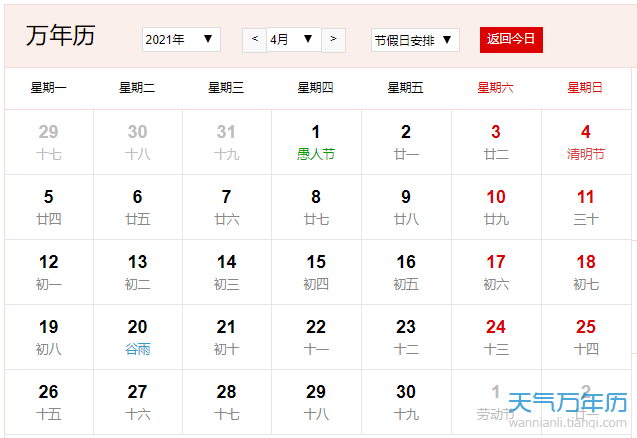Select April 27 十六 date cell

(x=138, y=402)
